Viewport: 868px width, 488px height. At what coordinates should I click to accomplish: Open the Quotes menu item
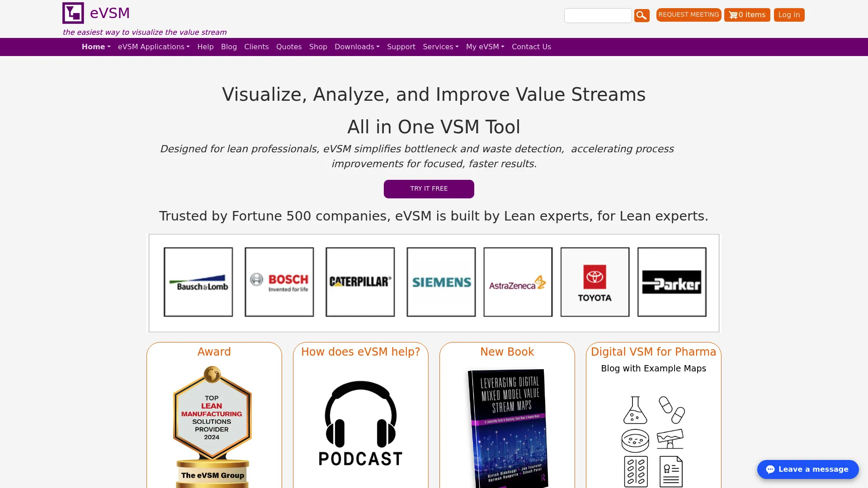click(x=289, y=47)
